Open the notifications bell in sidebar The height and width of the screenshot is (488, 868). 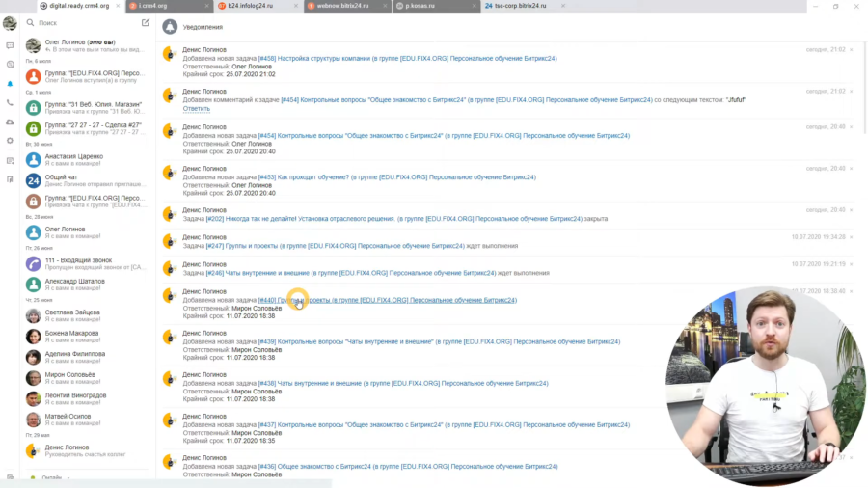coord(10,84)
